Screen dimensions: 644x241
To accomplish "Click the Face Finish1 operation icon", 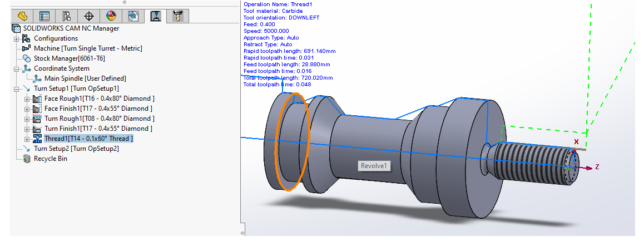I will coord(37,109).
